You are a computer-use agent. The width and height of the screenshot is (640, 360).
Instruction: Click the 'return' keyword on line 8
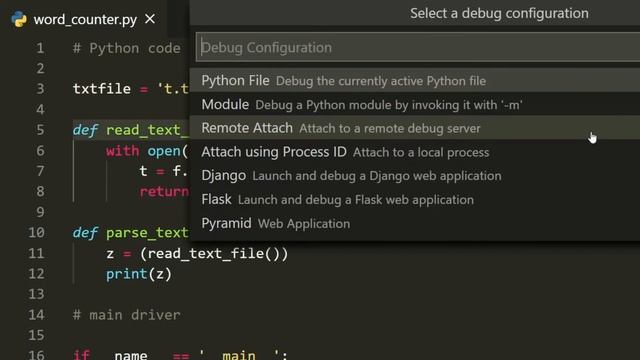[164, 191]
